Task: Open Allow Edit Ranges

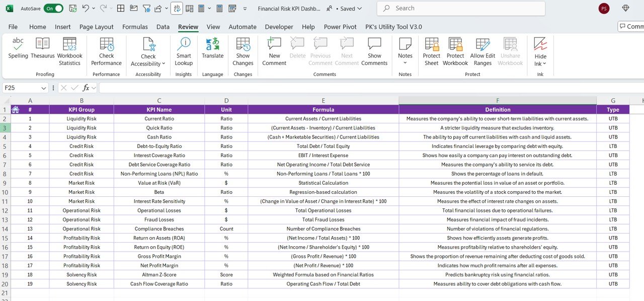Action: [x=482, y=52]
